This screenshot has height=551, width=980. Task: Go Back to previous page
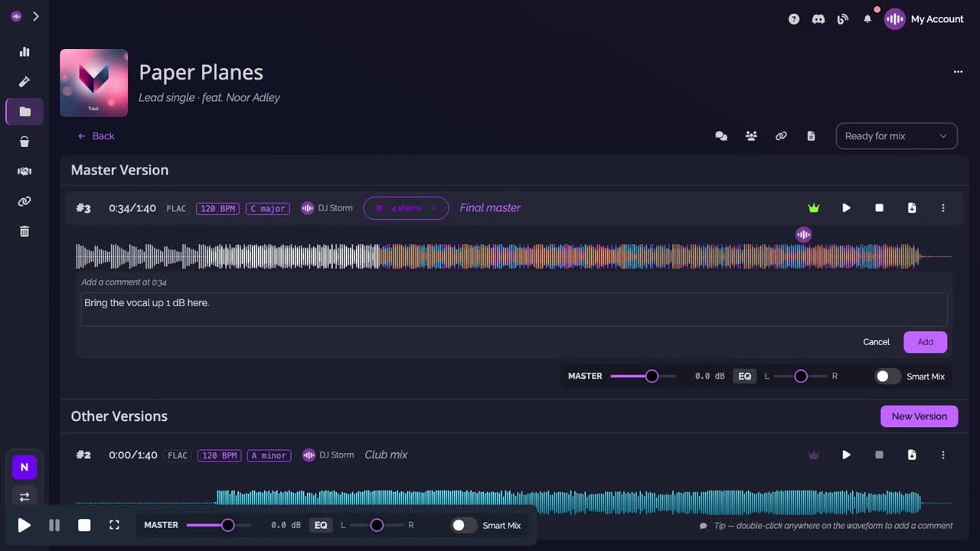pyautogui.click(x=96, y=136)
